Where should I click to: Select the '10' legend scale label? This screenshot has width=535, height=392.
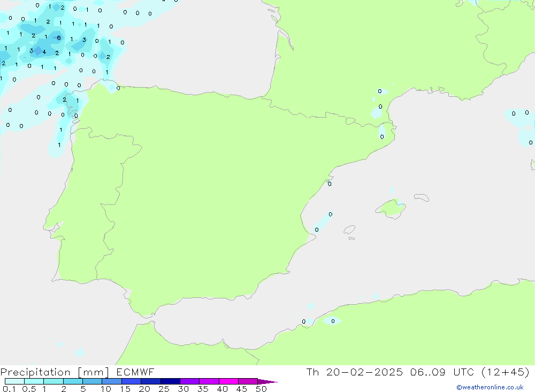(106, 389)
